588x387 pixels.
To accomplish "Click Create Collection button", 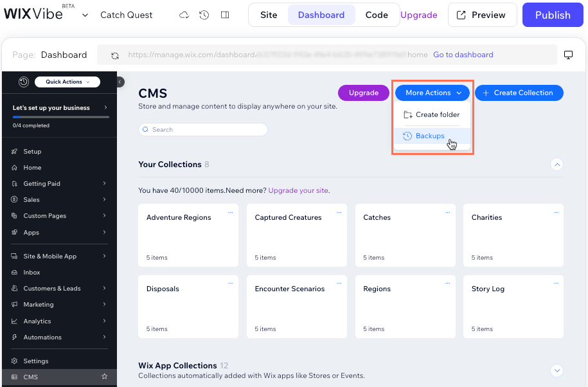I will (519, 93).
